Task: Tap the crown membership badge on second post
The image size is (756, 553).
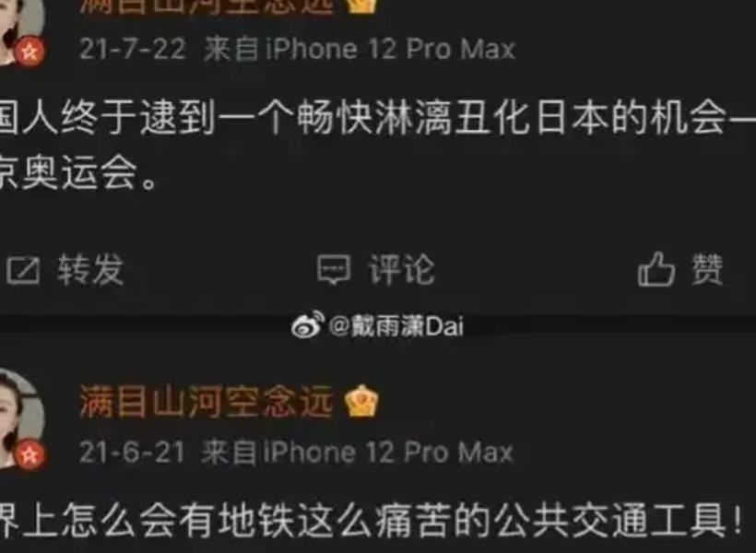Action: click(x=361, y=401)
